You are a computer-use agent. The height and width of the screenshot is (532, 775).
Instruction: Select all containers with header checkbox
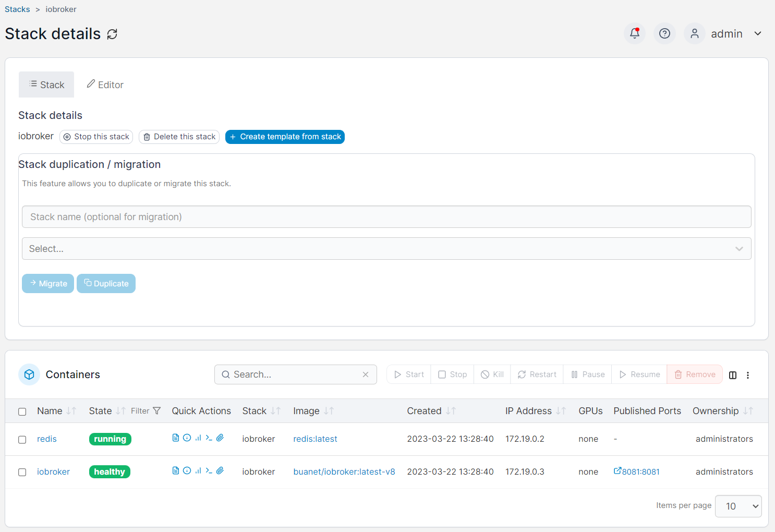point(22,412)
